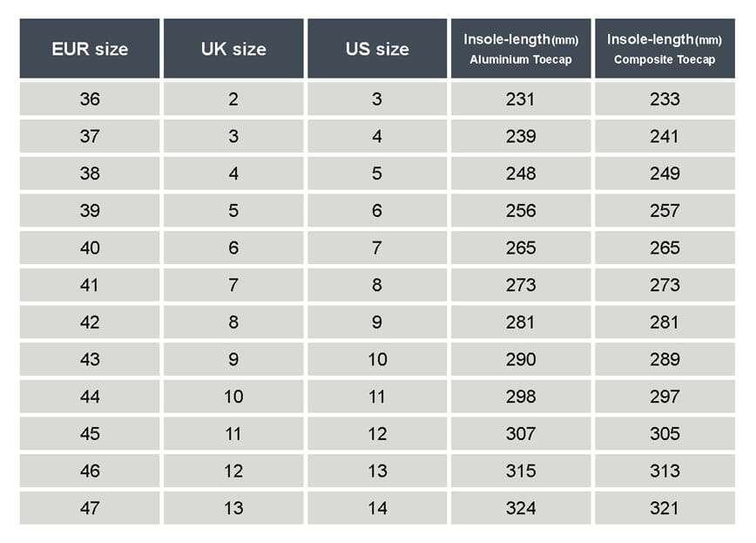Click the US size column header
Image resolution: width=756 pixels, height=543 pixels.
tap(377, 48)
